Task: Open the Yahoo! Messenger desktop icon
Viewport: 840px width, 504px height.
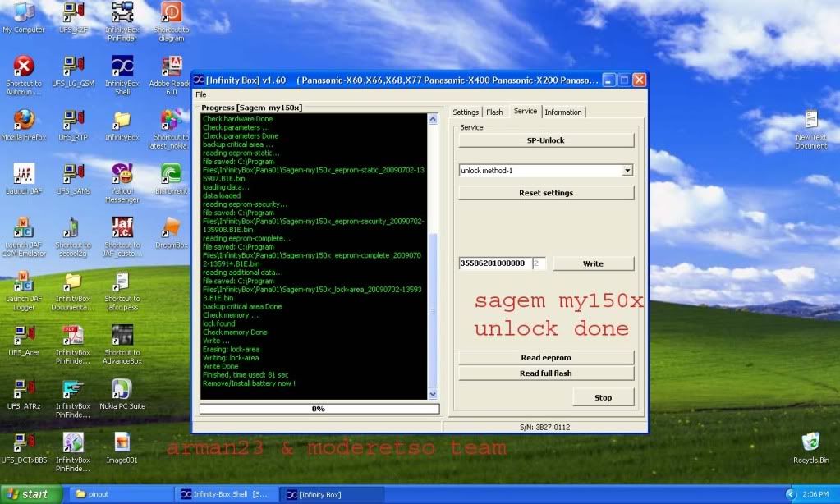Action: (x=122, y=183)
